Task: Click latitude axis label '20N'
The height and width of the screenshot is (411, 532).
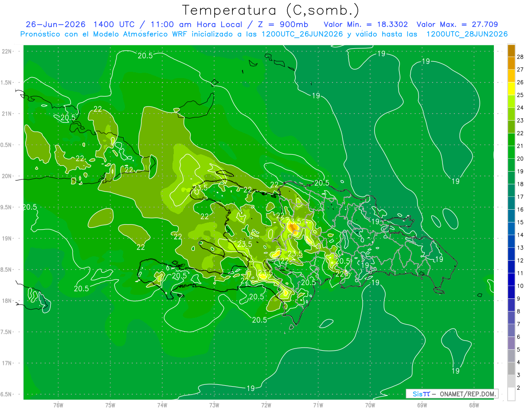Action: 7,176
